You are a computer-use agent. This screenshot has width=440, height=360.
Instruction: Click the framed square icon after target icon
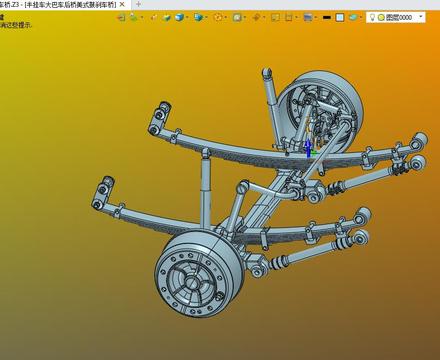click(237, 17)
